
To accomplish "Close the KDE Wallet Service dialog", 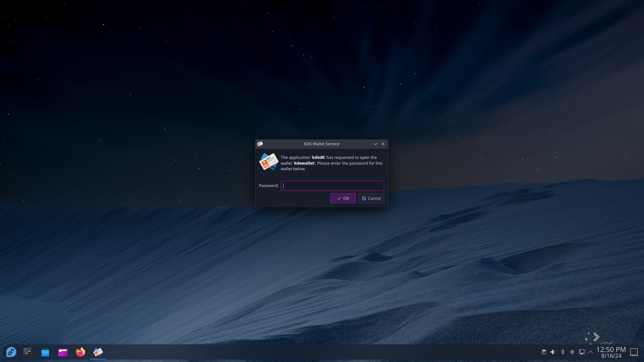I will click(383, 144).
